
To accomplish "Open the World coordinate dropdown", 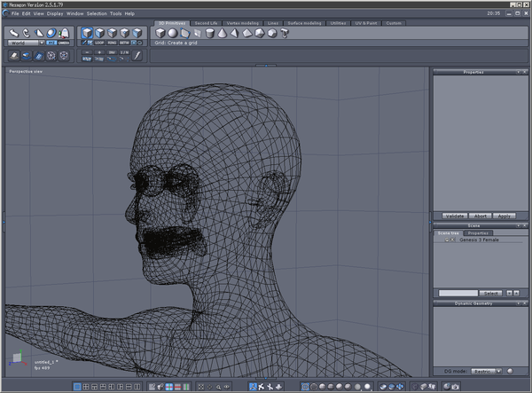I will click(x=26, y=42).
